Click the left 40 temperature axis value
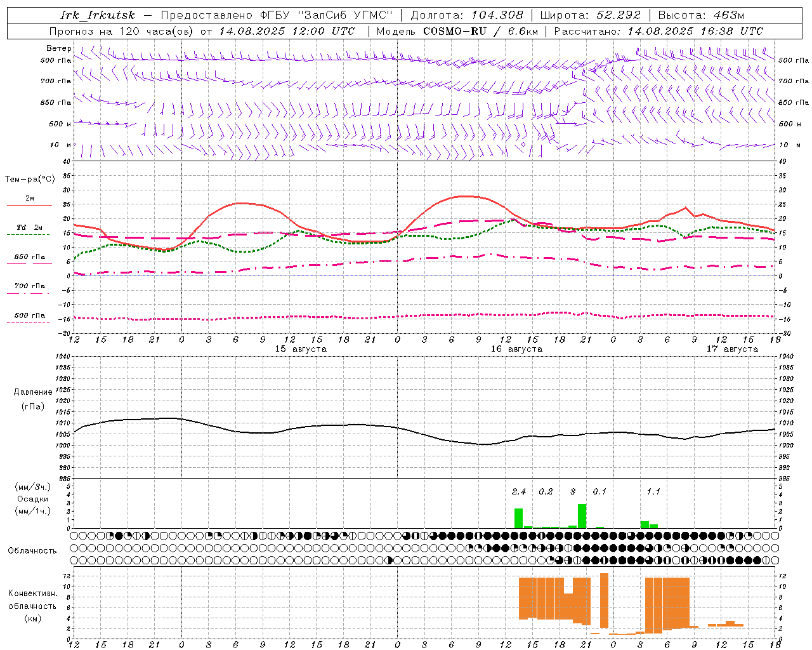Viewport: 812px width, 650px height. click(66, 161)
